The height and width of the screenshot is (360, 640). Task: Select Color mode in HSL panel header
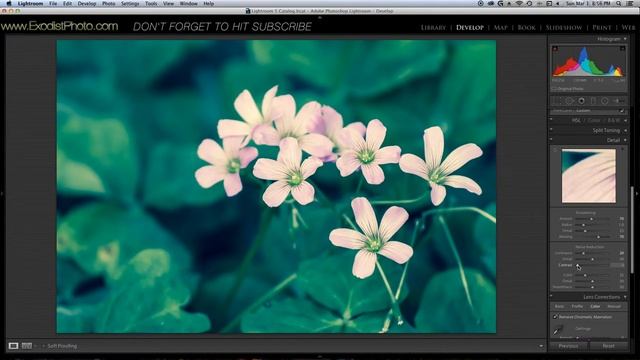[x=594, y=120]
